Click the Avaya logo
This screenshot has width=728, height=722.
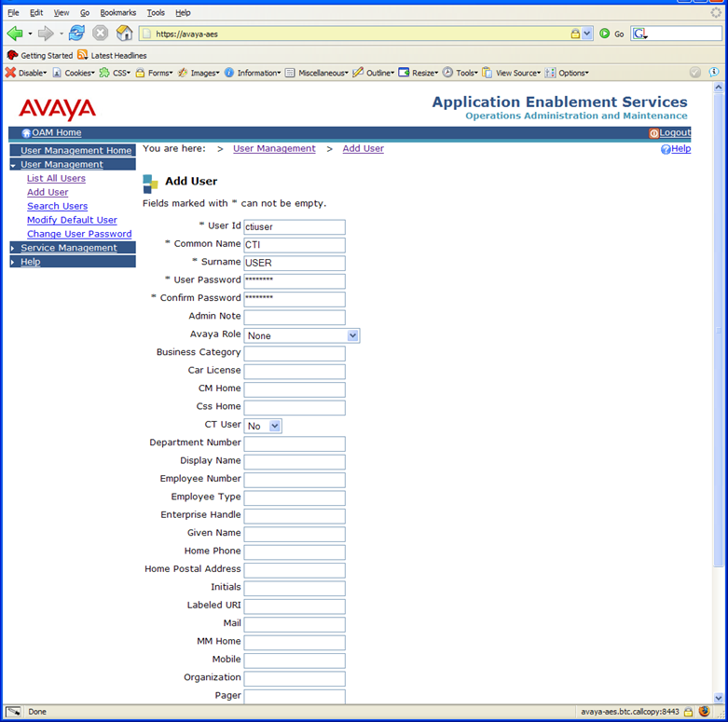(x=58, y=109)
